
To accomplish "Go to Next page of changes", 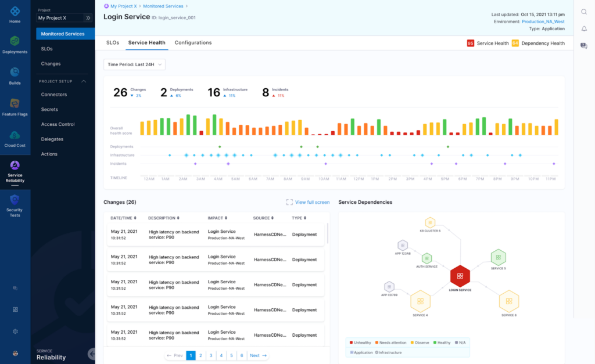I will coord(259,356).
